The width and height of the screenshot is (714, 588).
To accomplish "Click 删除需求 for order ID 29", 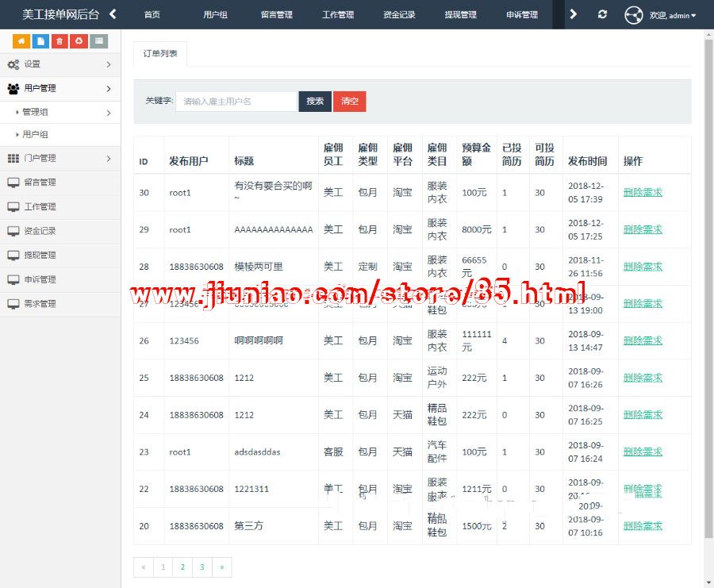I will pos(643,229).
